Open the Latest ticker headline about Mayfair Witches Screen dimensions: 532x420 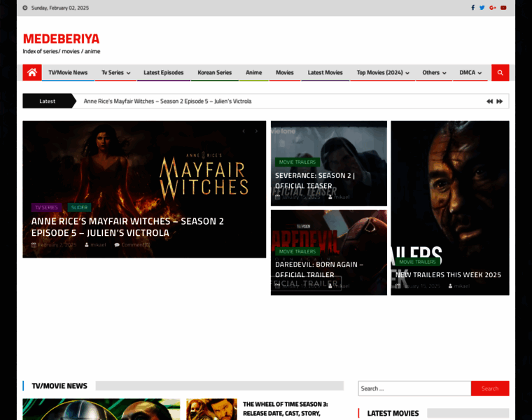click(167, 101)
